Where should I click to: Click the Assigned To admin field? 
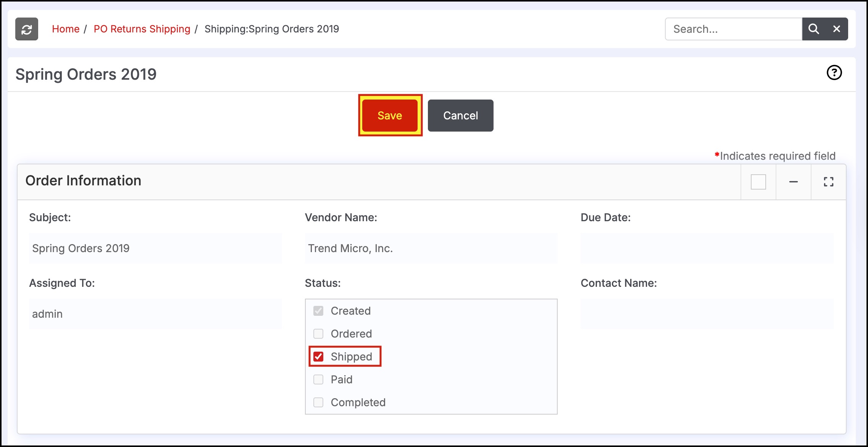point(155,314)
